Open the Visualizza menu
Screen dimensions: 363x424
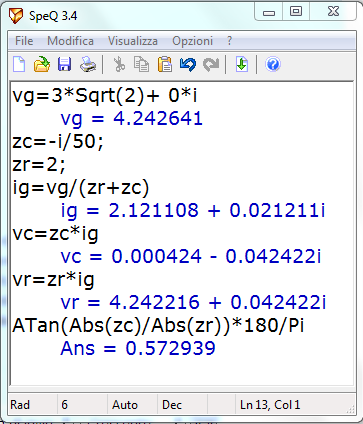click(133, 41)
